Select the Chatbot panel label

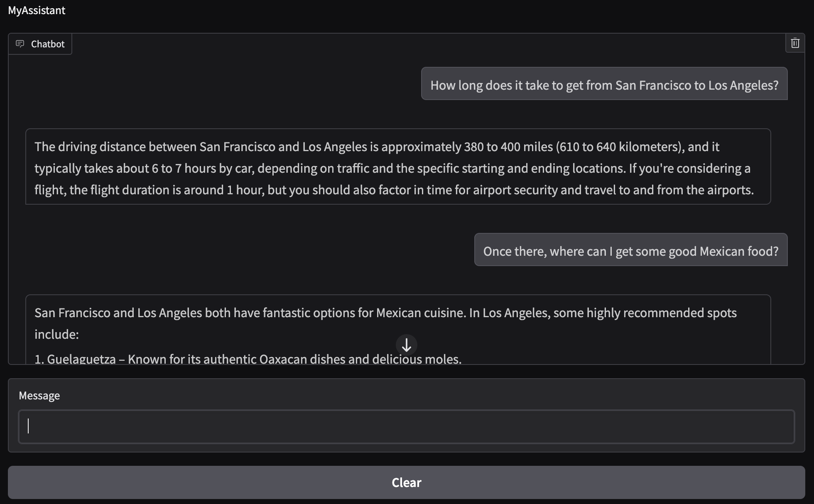coord(47,44)
